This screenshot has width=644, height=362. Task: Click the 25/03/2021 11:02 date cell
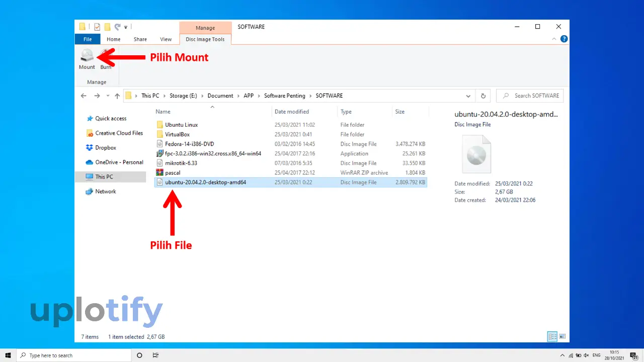point(295,125)
